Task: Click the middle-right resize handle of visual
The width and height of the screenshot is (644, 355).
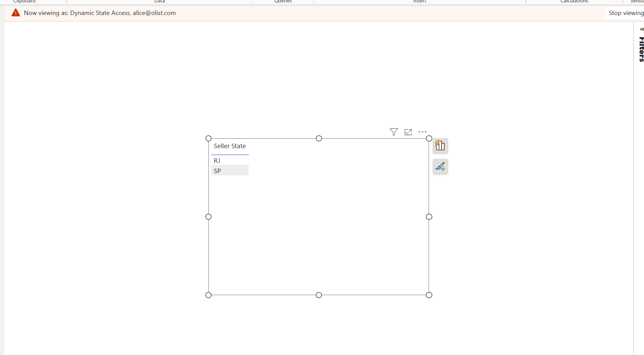Action: 429,217
